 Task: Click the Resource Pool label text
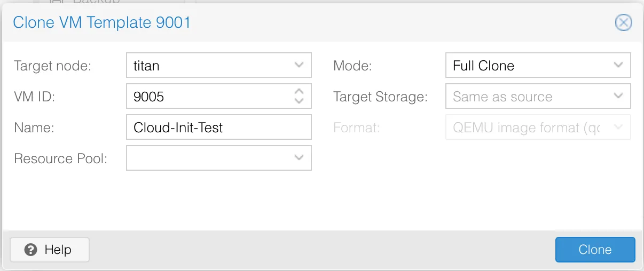pos(61,158)
